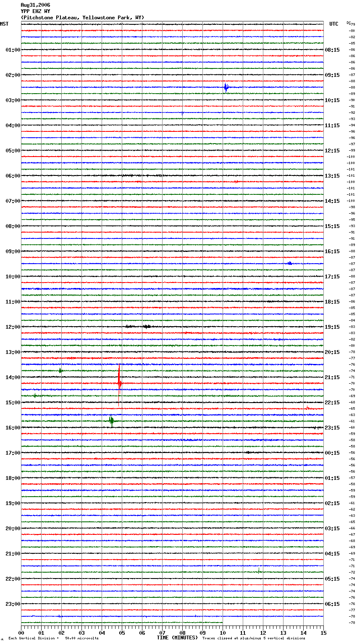The width and height of the screenshot is (357, 644).
Task: Click the UTC timezone label
Action: click(334, 24)
